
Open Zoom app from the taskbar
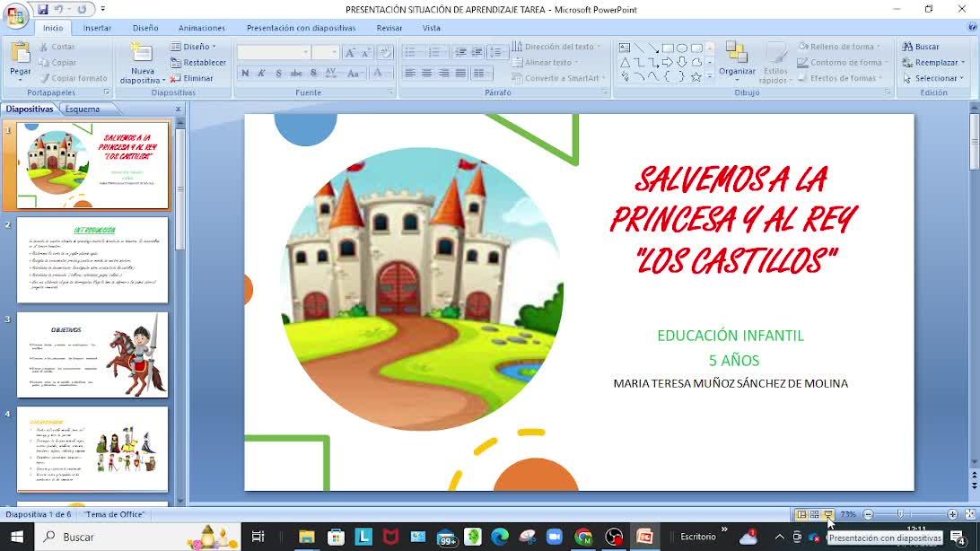click(553, 537)
